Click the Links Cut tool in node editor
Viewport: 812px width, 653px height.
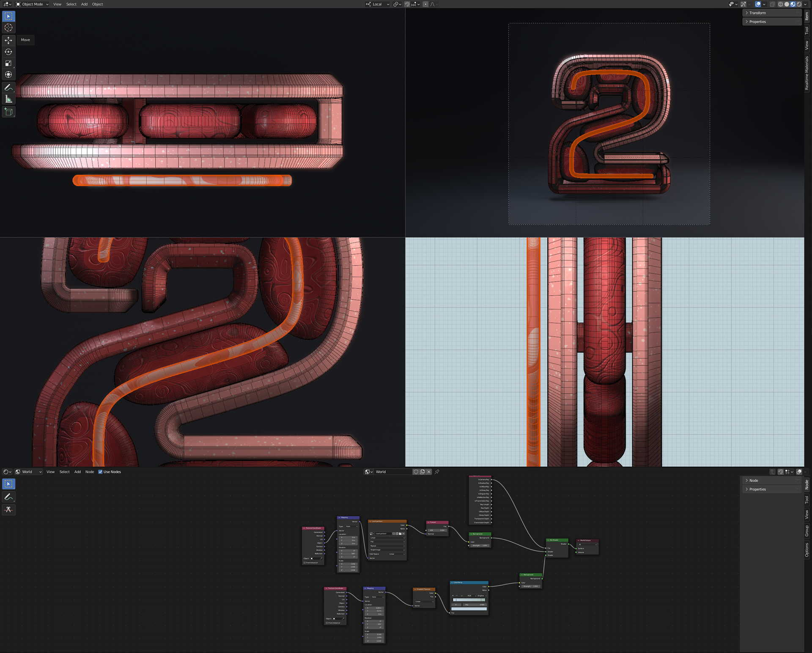8,510
